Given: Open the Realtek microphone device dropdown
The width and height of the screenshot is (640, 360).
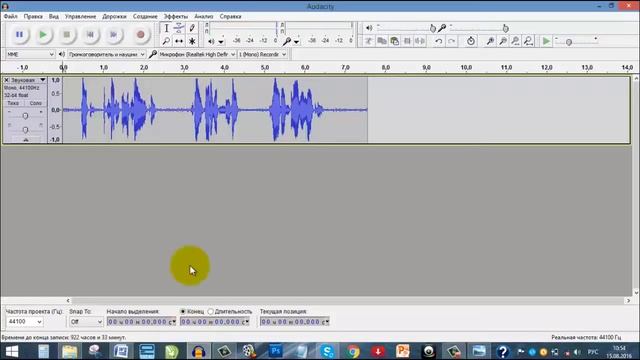Looking at the screenshot, I should (197, 54).
